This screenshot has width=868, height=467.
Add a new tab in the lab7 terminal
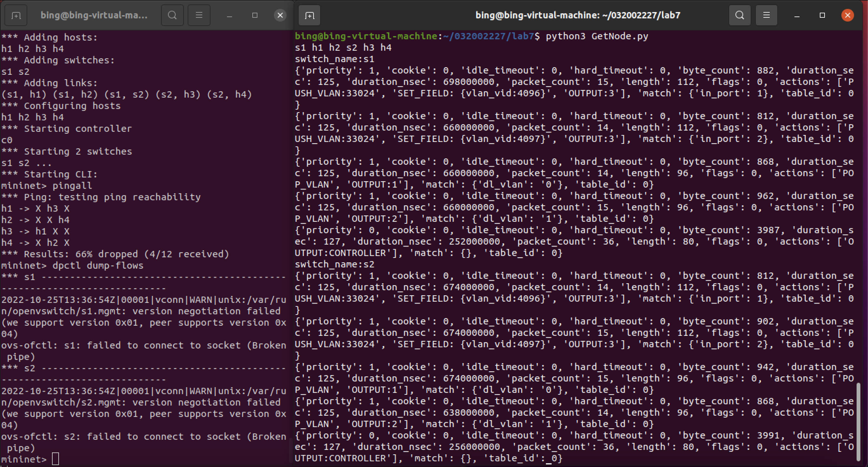click(309, 16)
